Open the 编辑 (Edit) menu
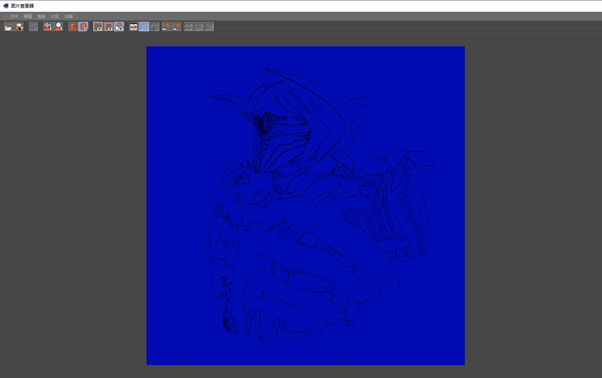 pyautogui.click(x=28, y=17)
